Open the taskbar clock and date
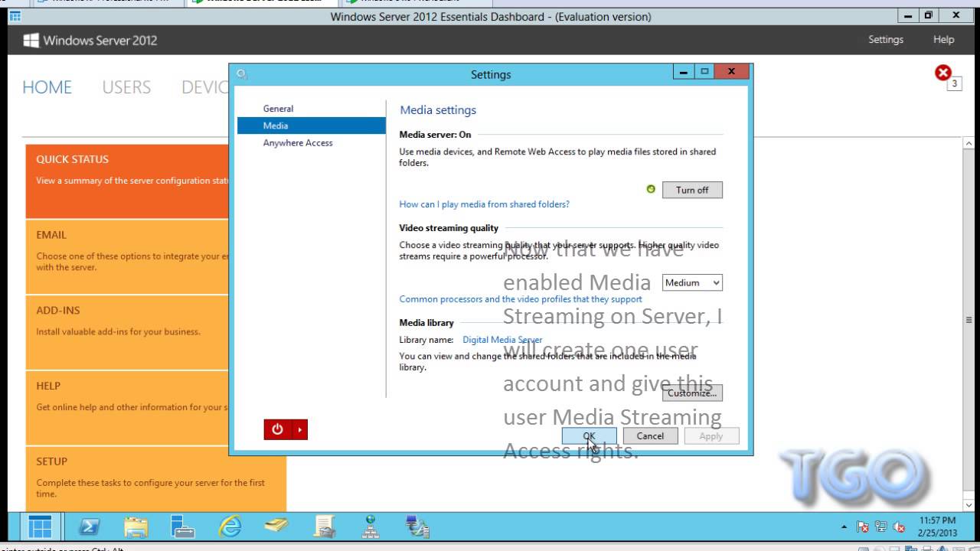980x551 pixels. [x=937, y=527]
